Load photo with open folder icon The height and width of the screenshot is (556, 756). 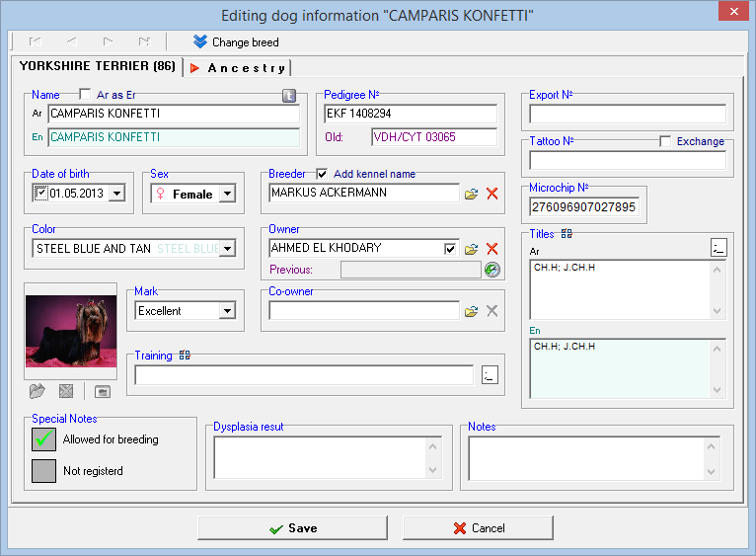(38, 391)
